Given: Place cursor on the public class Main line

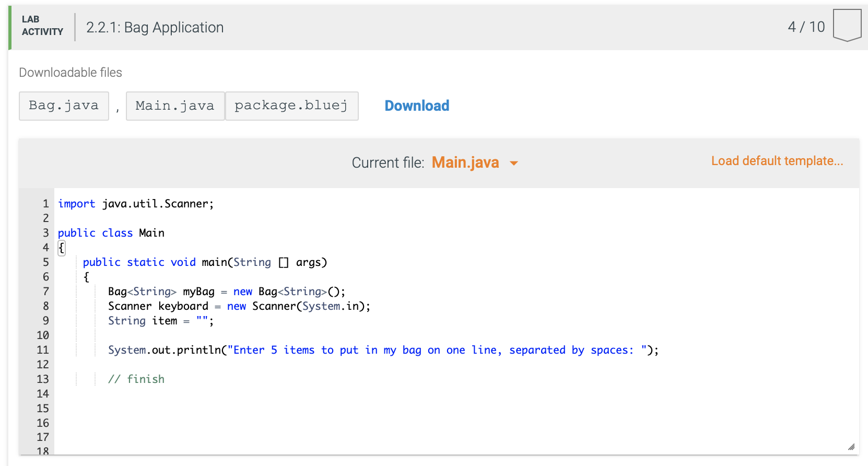Looking at the screenshot, I should (x=111, y=233).
